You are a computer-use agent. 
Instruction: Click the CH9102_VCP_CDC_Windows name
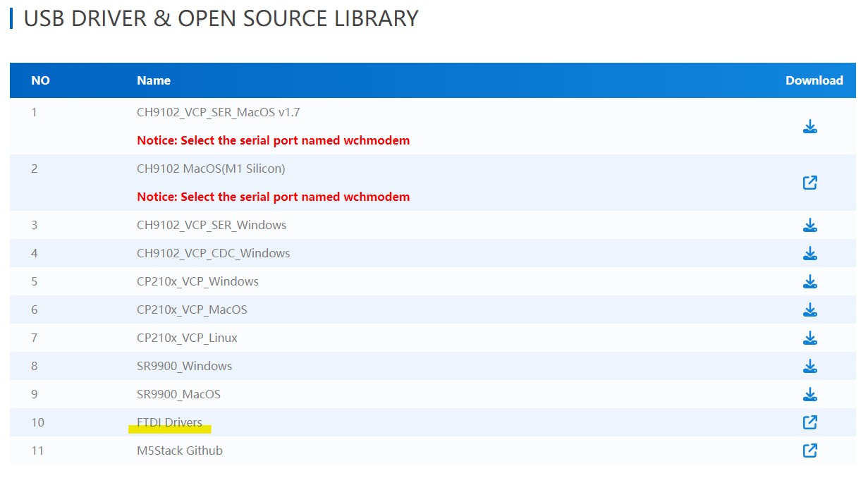point(214,253)
